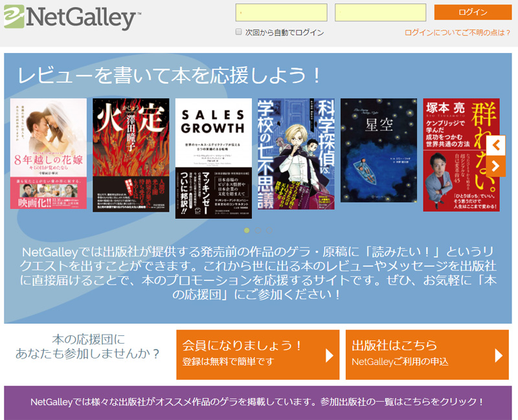The width and height of the screenshot is (518, 420).
Task: Click the NetGalley logo
Action: pyautogui.click(x=73, y=17)
